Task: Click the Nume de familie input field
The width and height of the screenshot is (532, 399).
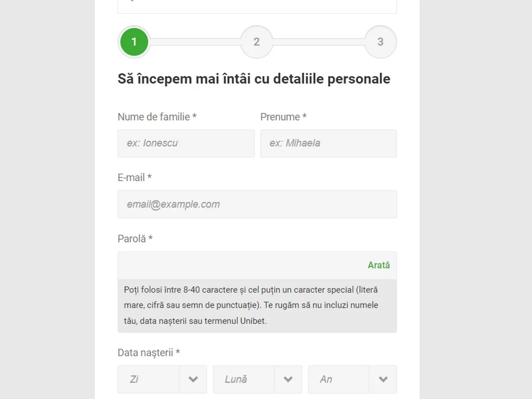Action: 186,143
